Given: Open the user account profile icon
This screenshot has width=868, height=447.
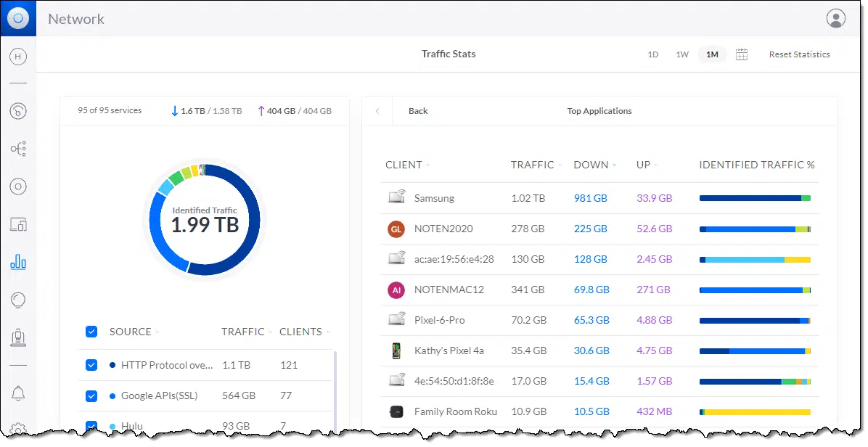Looking at the screenshot, I should pyautogui.click(x=835, y=19).
